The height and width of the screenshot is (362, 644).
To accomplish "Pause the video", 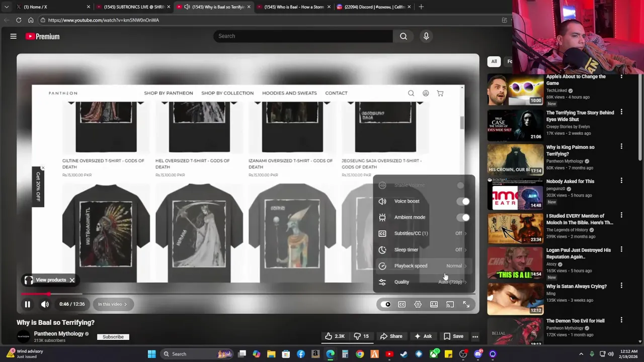I will click(x=28, y=304).
